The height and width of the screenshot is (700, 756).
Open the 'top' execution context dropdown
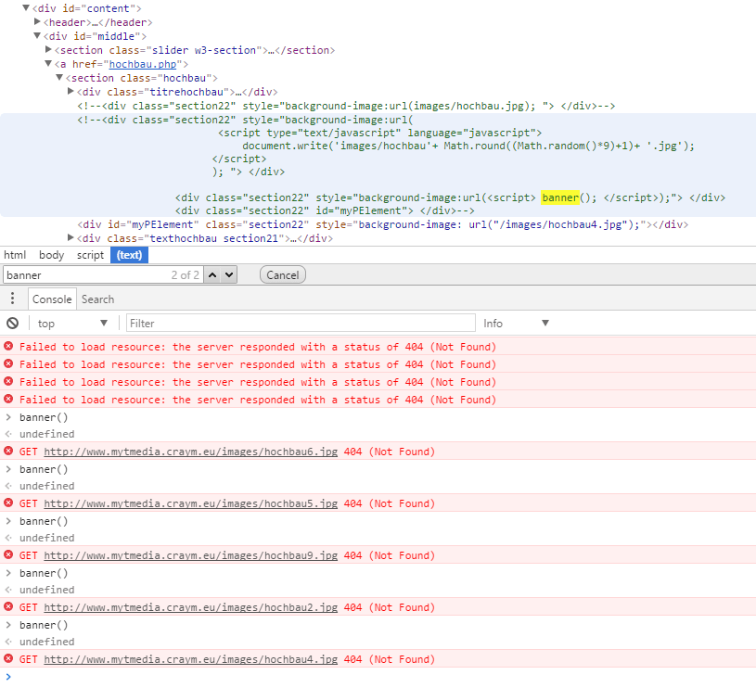coord(72,324)
